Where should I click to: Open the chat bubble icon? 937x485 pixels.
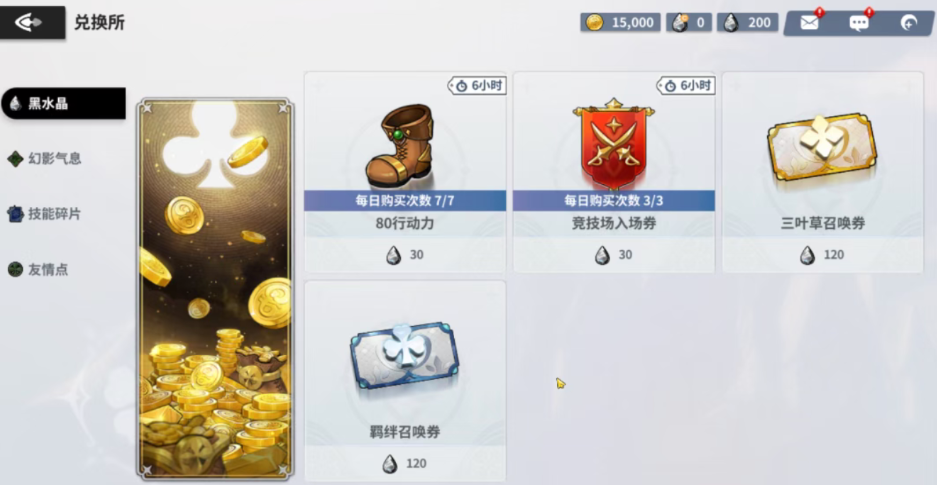(859, 23)
